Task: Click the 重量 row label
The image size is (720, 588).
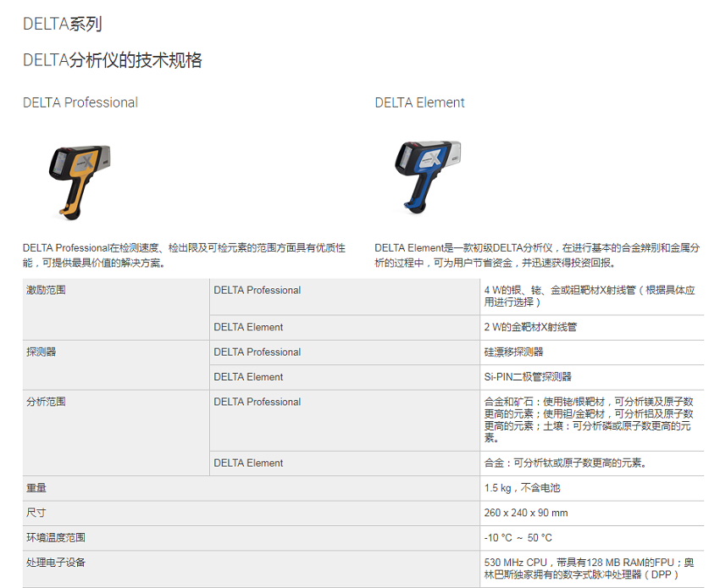Action: point(36,488)
